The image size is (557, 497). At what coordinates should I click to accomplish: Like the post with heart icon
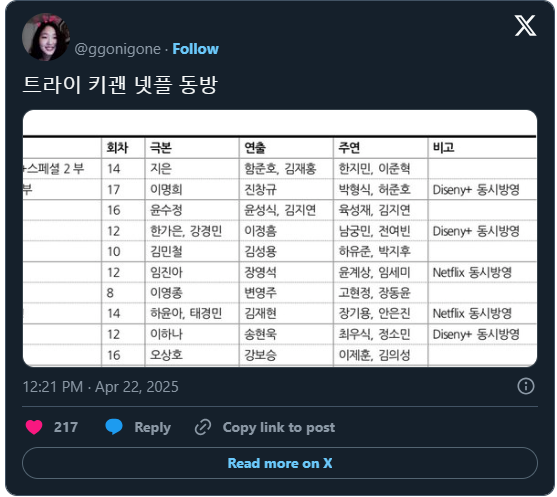click(x=34, y=427)
